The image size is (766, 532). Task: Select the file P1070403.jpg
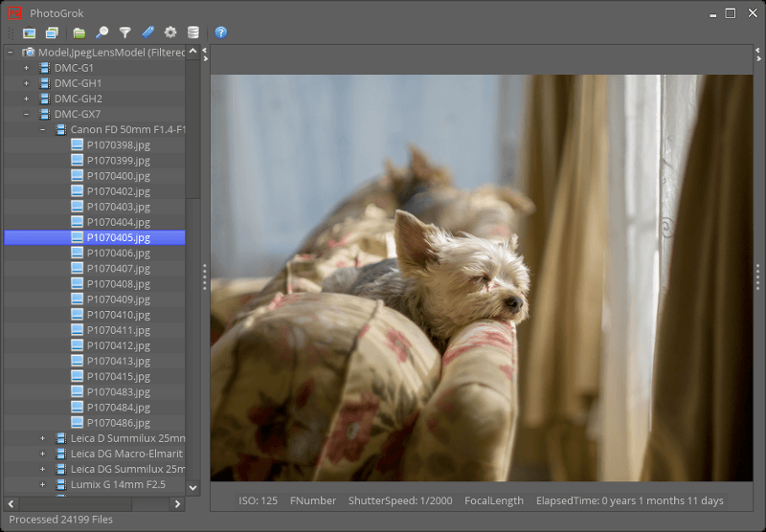118,207
